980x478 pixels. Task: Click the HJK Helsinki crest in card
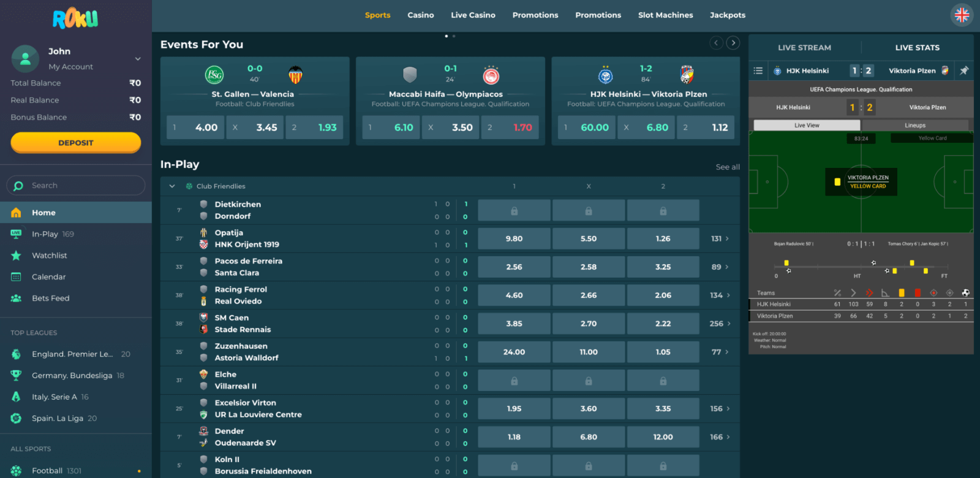[605, 75]
